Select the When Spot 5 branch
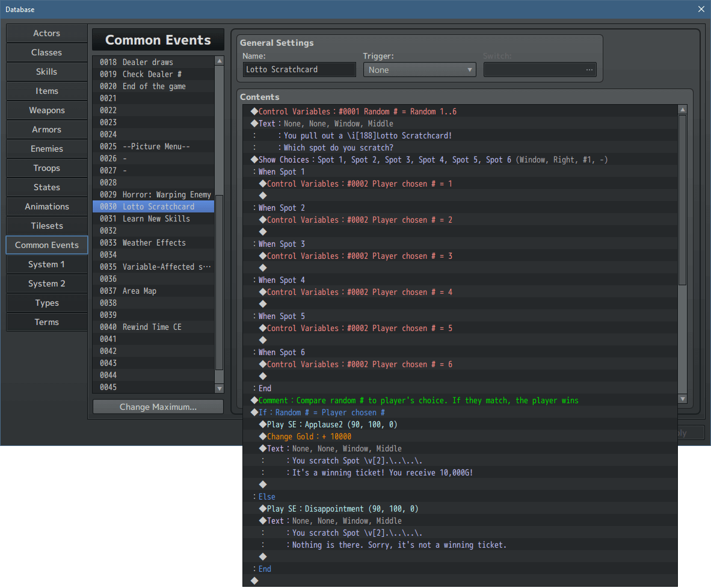 click(x=460, y=316)
